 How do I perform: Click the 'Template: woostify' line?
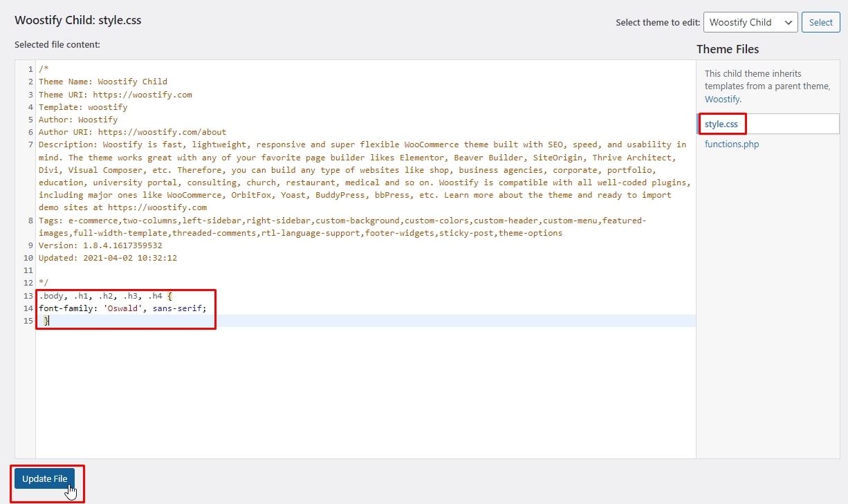[83, 107]
